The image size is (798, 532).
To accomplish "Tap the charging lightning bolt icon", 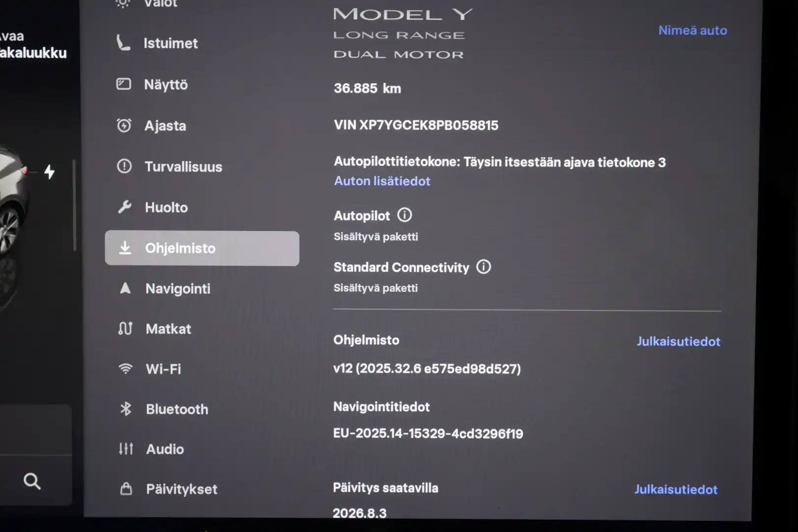I will [49, 171].
